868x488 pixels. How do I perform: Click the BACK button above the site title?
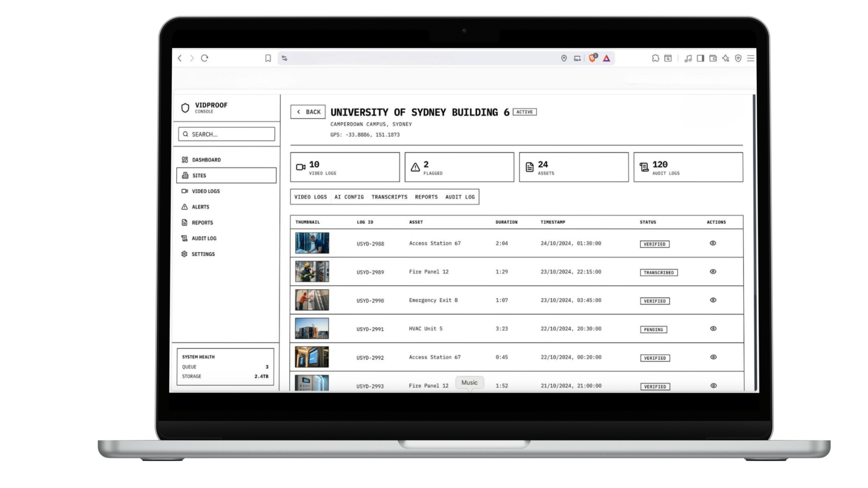[x=308, y=112]
